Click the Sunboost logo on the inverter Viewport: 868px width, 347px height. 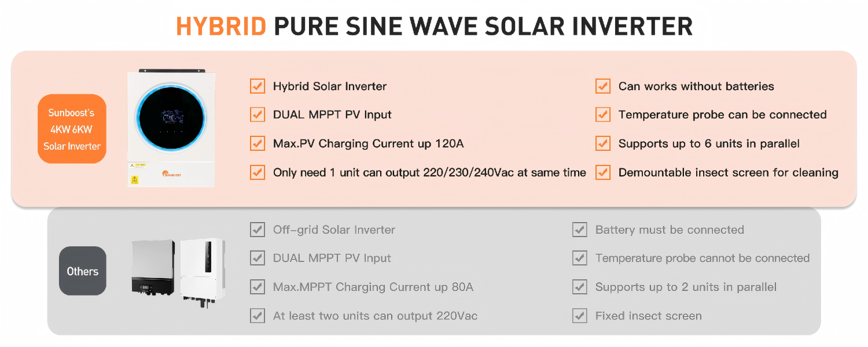[x=175, y=173]
